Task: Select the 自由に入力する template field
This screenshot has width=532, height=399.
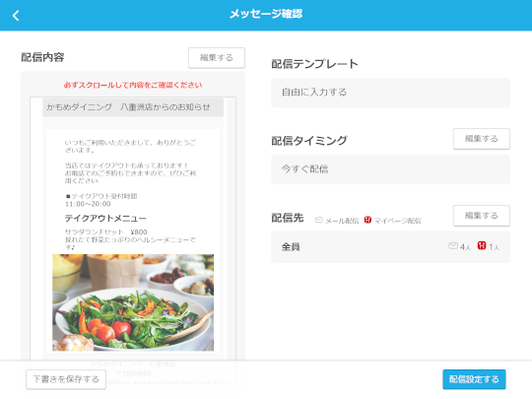Action: point(390,93)
